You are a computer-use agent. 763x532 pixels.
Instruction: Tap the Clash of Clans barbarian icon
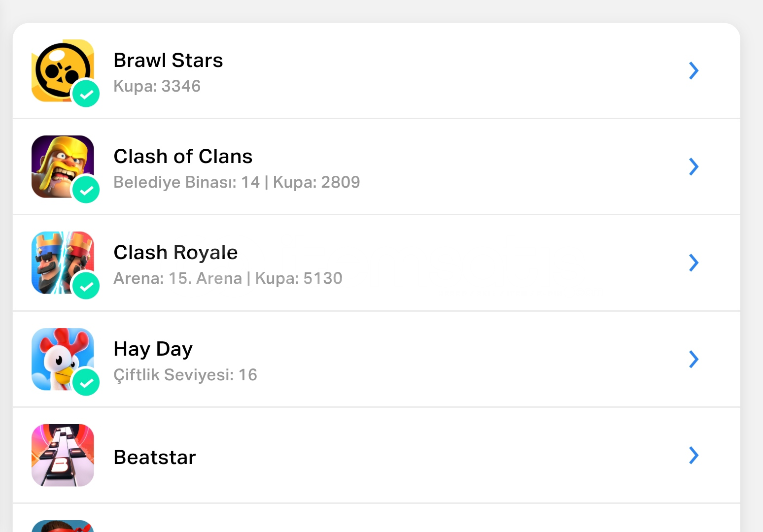63,166
